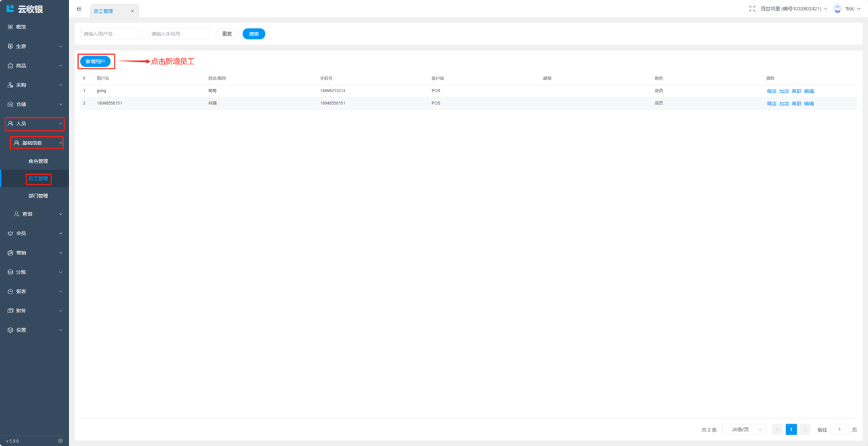The width and height of the screenshot is (868, 446).
Task: Close the 员工管理 tab with the x icon
Action: [x=132, y=12]
